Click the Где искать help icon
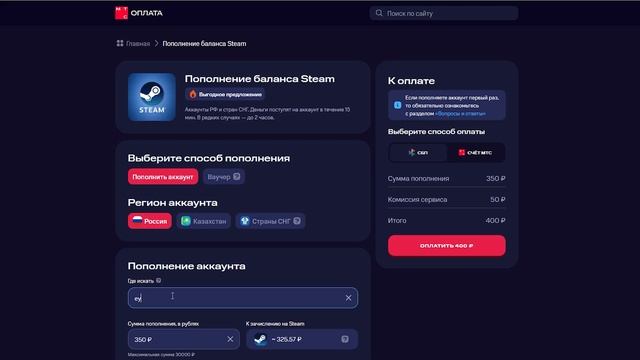Screen dimensions: 640x360 pos(158,280)
